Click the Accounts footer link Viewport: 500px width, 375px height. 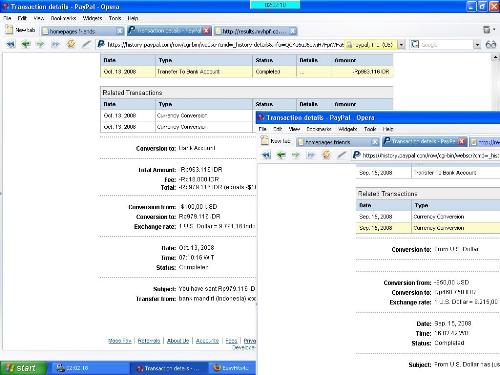[x=207, y=340]
